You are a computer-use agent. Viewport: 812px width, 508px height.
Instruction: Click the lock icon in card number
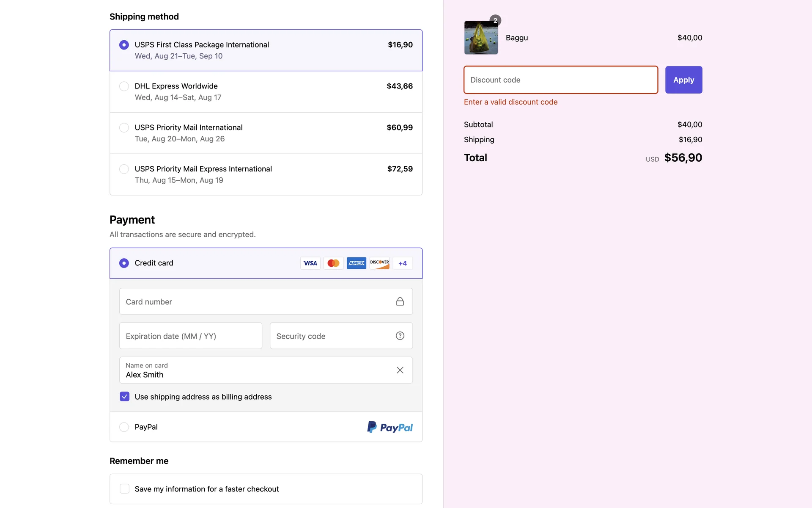[400, 301]
